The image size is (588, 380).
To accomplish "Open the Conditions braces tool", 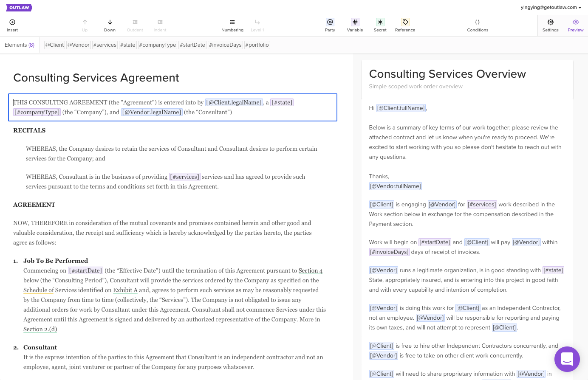I will pyautogui.click(x=478, y=23).
